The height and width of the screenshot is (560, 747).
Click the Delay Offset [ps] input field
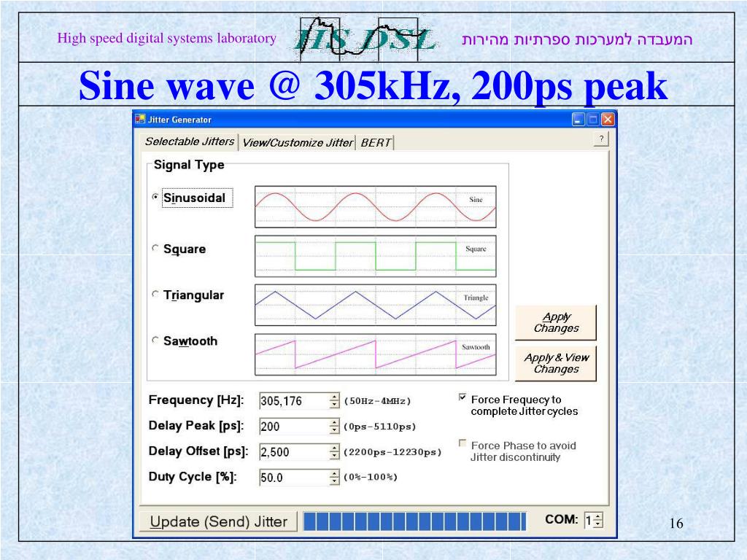(x=294, y=452)
